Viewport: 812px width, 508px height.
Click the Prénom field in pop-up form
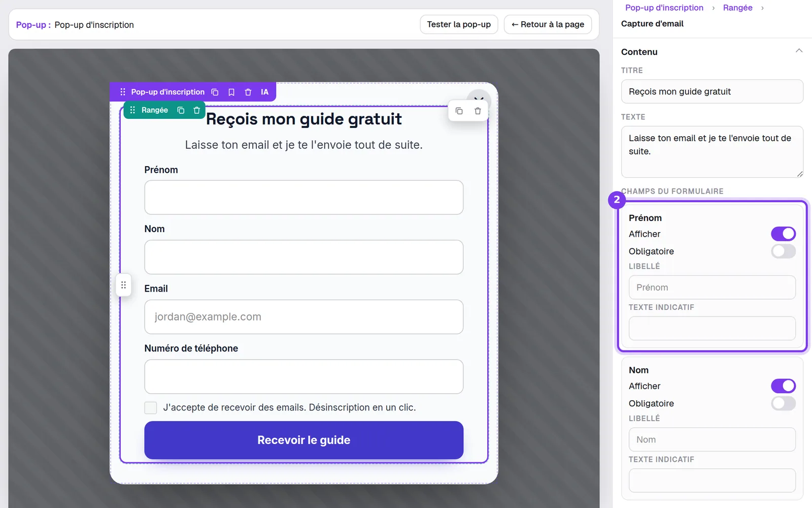(x=303, y=197)
